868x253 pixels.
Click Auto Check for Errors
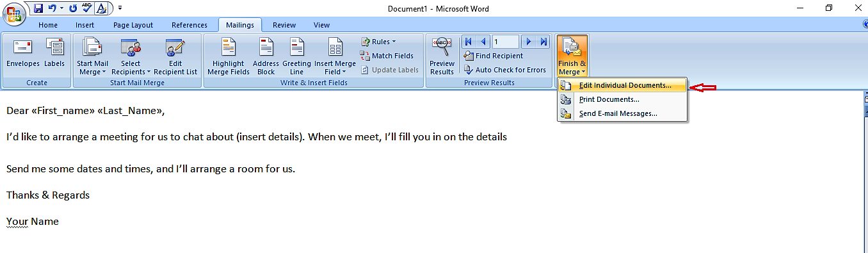[x=505, y=70]
